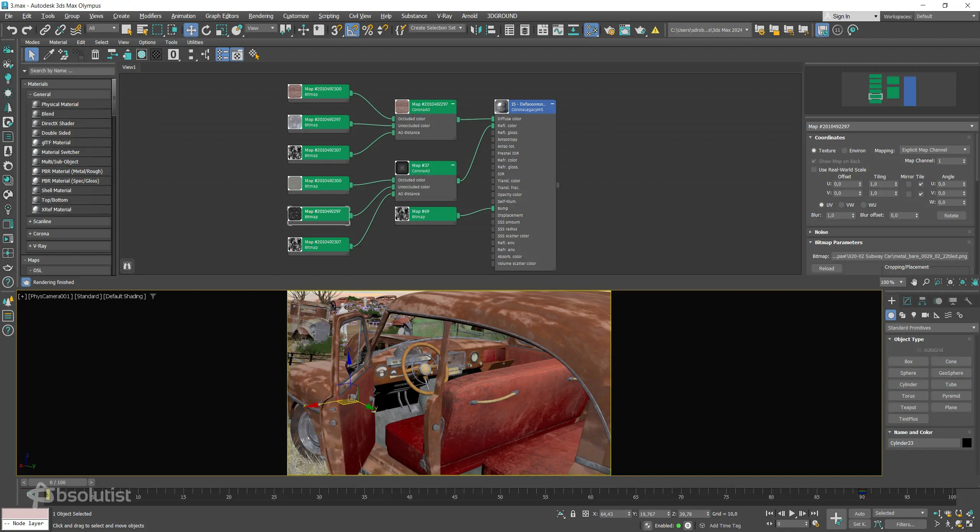This screenshot has width=980, height=532.
Task: Open the Modifiers menu
Action: pos(150,16)
